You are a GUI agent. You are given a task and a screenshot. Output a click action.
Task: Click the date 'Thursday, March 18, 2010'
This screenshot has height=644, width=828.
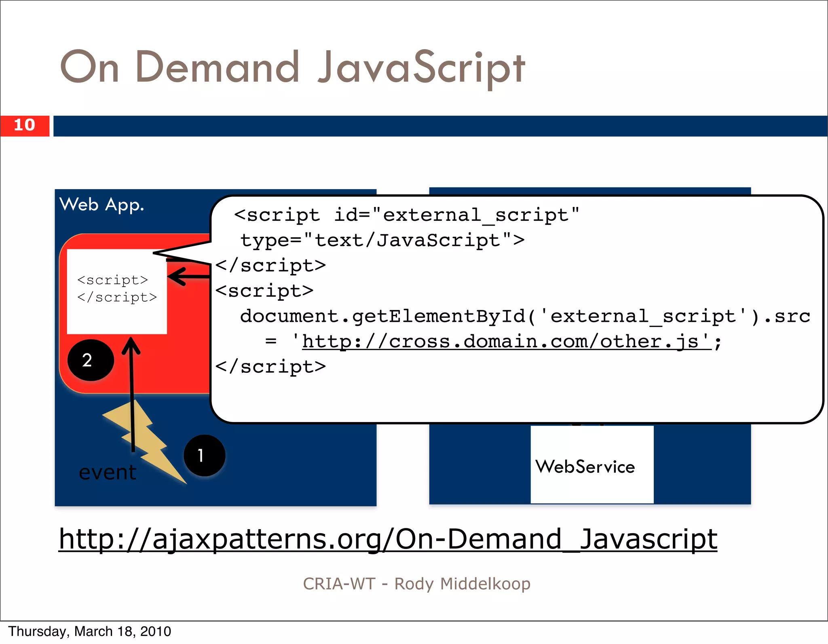tap(90, 631)
